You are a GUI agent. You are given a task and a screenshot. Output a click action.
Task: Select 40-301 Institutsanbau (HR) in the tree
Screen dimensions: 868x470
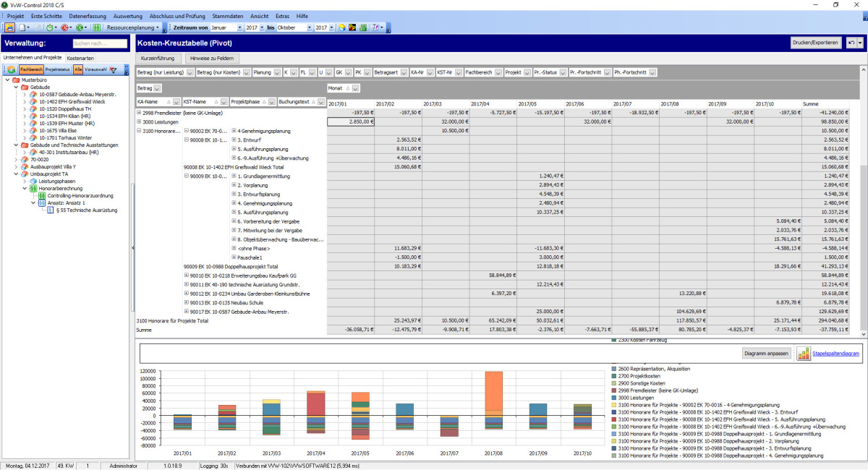pos(69,152)
